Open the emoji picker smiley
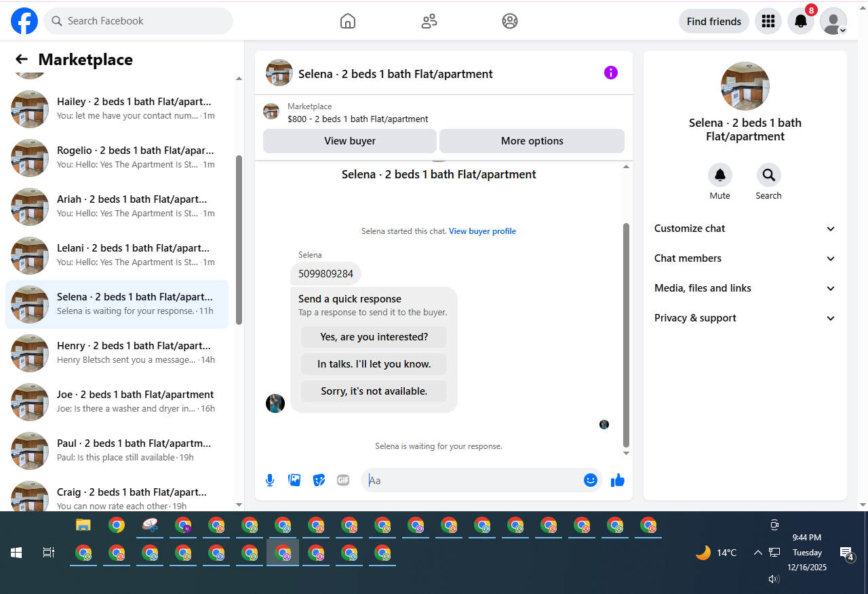This screenshot has width=868, height=594. pyautogui.click(x=591, y=480)
